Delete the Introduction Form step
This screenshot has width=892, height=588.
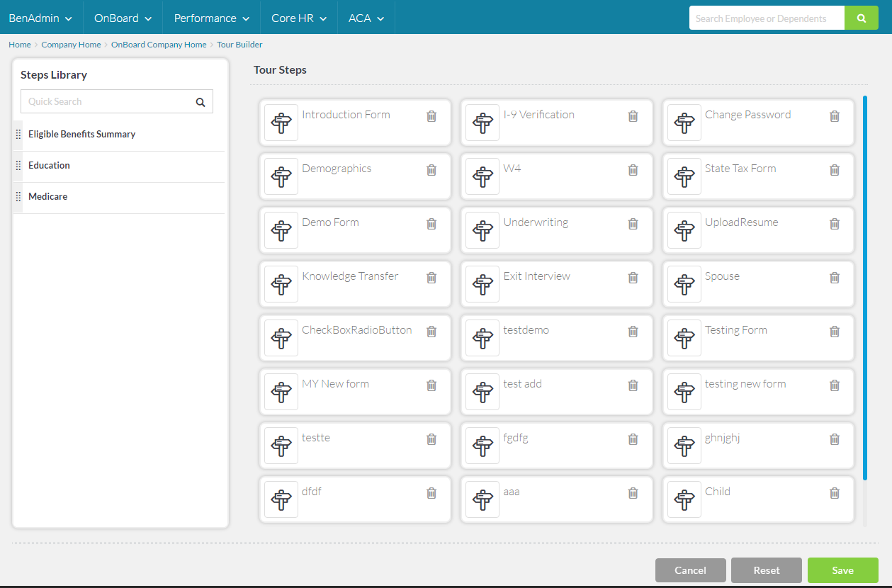[431, 116]
